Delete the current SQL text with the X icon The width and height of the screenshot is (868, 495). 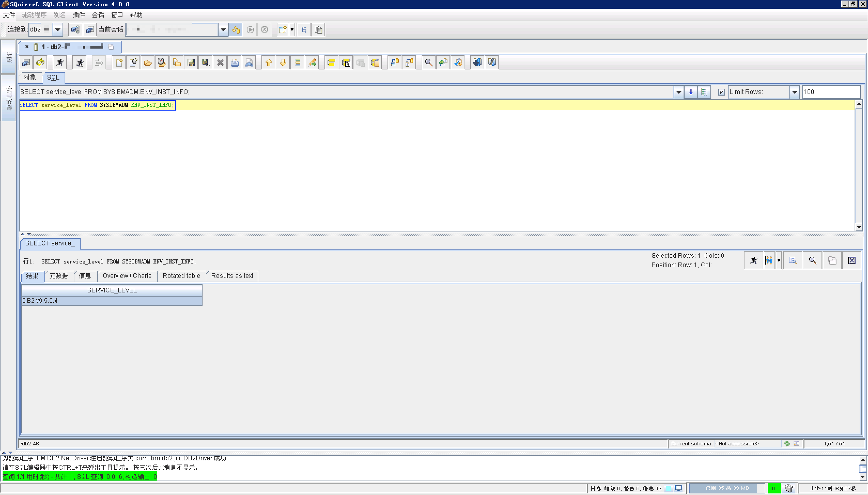click(x=220, y=62)
